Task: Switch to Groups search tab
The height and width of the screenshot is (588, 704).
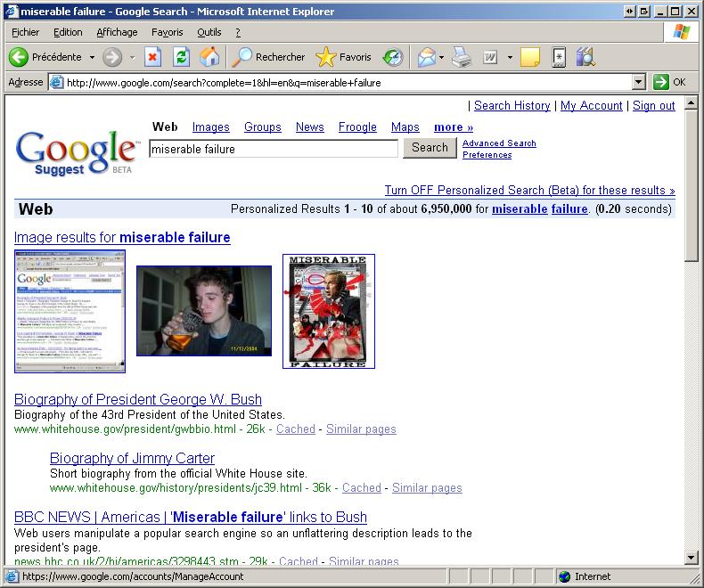Action: coord(263,127)
